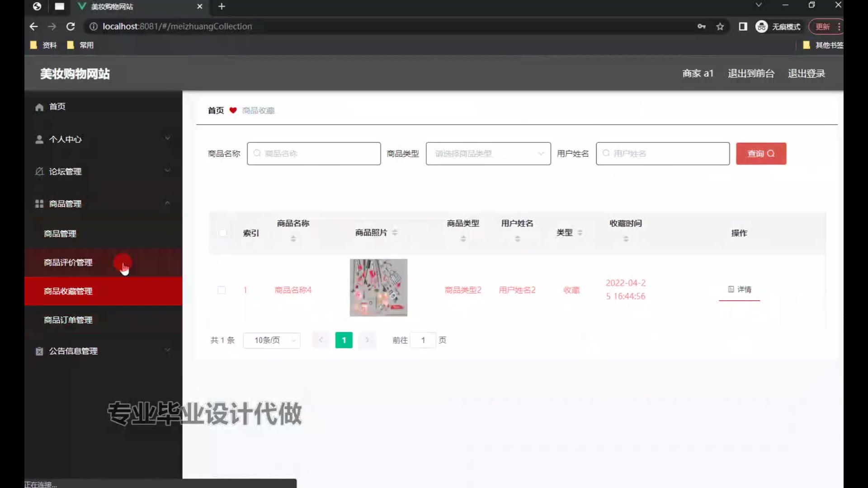The height and width of the screenshot is (488, 868).
Task: Bookmark this page with the star icon
Action: coord(720,27)
